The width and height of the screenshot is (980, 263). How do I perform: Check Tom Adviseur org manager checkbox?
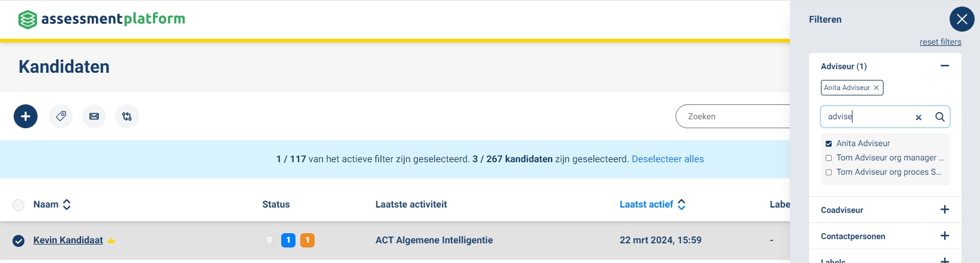click(x=829, y=158)
